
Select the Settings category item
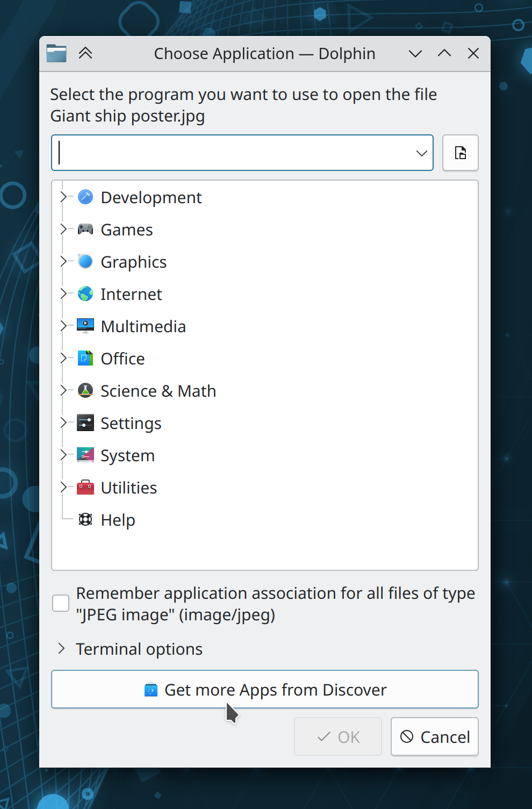[x=131, y=424]
